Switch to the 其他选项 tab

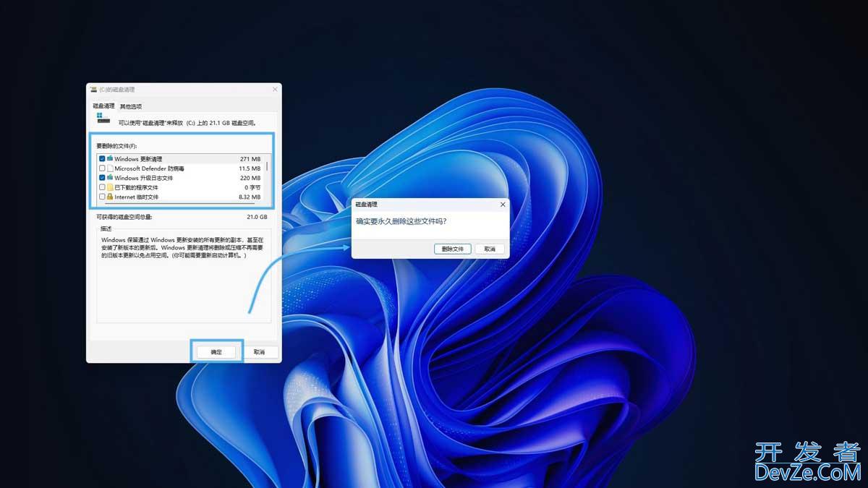(x=131, y=106)
